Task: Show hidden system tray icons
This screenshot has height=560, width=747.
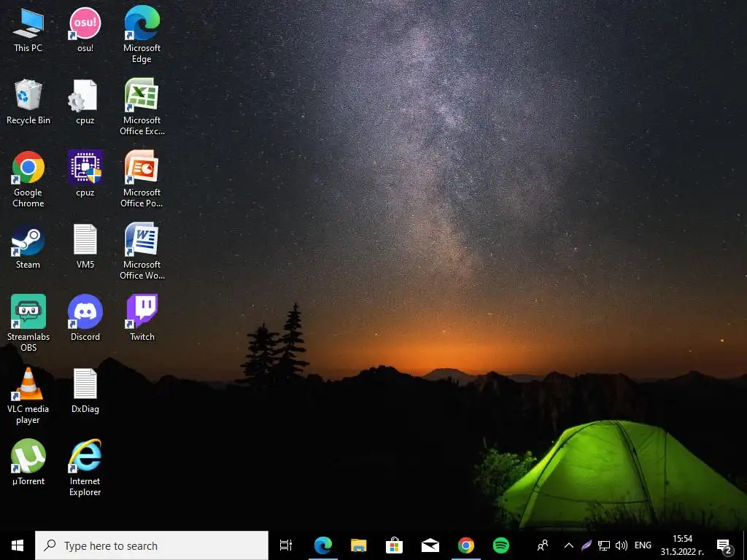Action: tap(569, 545)
